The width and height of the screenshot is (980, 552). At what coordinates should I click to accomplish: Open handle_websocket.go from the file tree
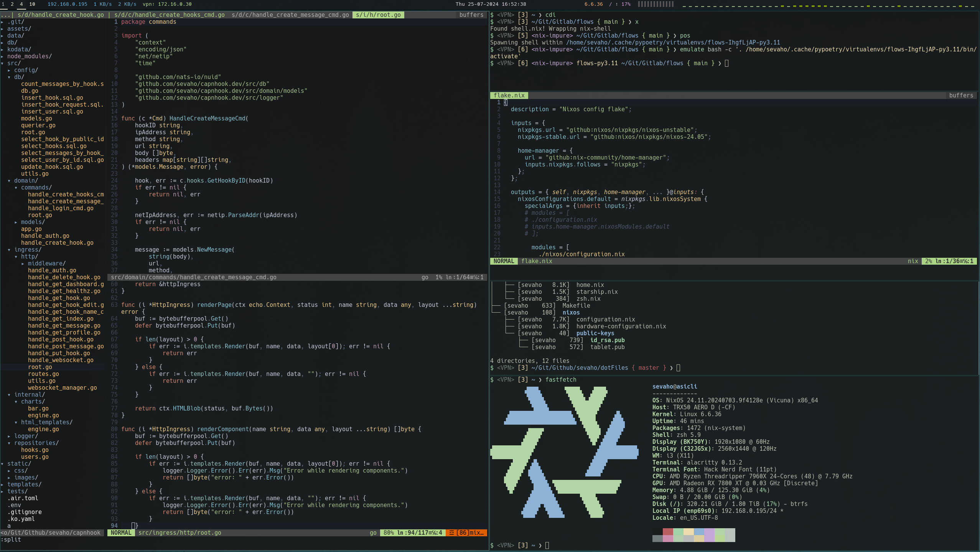60,360
